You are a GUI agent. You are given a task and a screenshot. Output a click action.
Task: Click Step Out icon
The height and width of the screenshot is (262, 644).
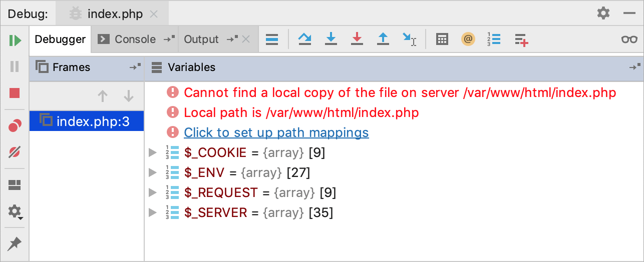coord(383,39)
